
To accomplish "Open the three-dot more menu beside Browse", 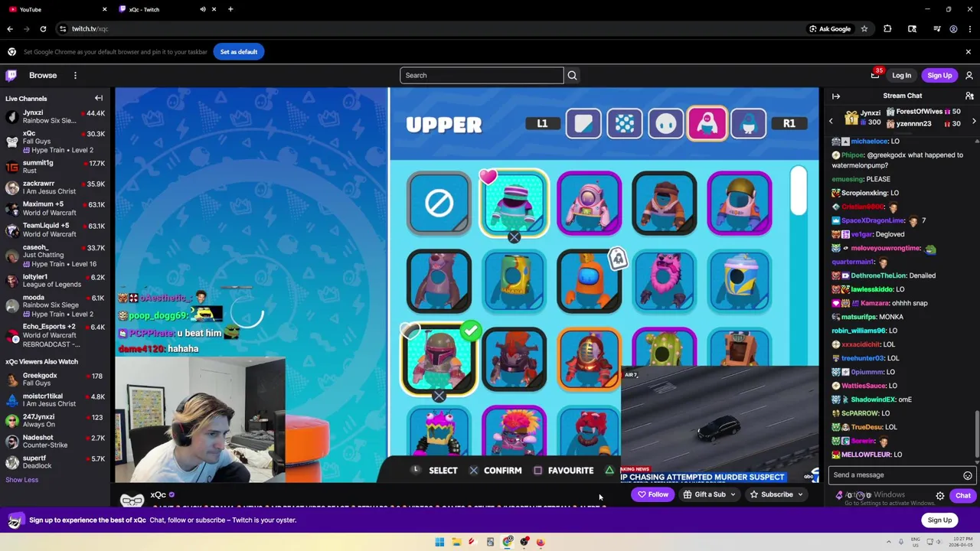I will click(x=75, y=75).
